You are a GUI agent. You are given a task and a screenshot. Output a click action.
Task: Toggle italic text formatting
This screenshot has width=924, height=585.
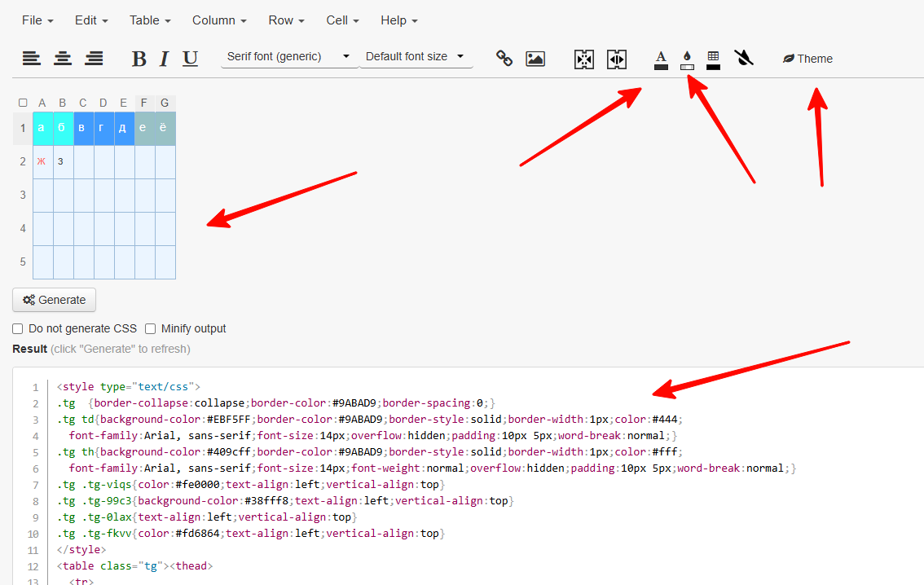164,59
